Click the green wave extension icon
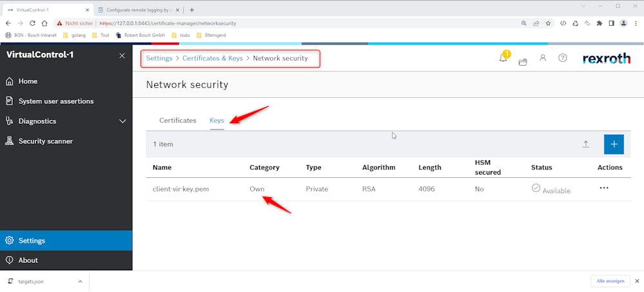This screenshot has width=644, height=292. [x=587, y=23]
